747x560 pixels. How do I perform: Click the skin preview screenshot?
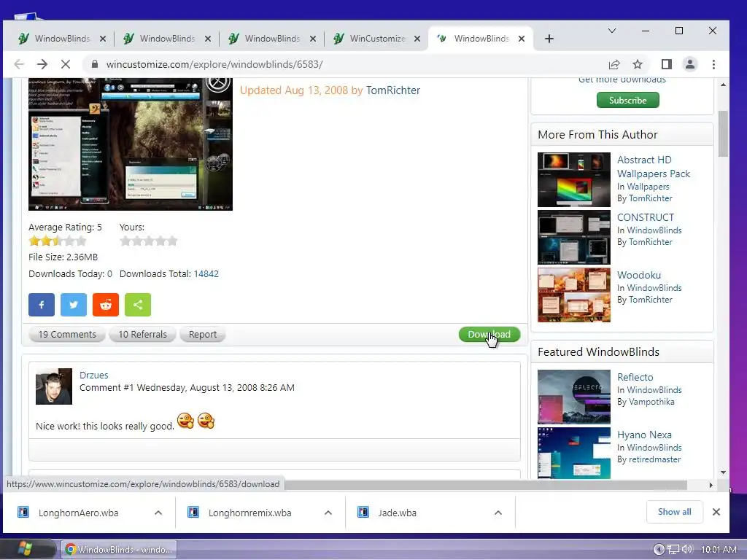point(131,144)
